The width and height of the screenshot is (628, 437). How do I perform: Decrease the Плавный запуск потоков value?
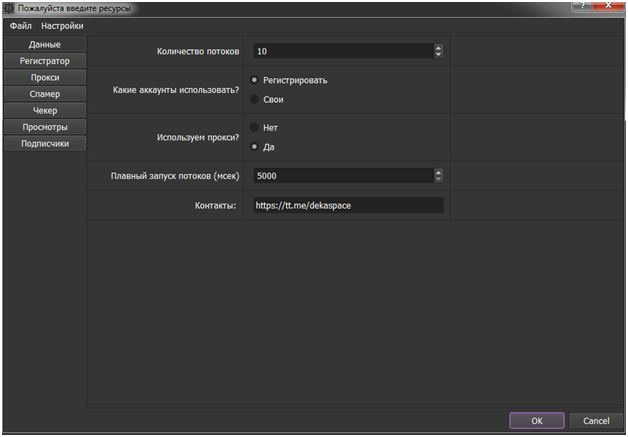pos(438,179)
